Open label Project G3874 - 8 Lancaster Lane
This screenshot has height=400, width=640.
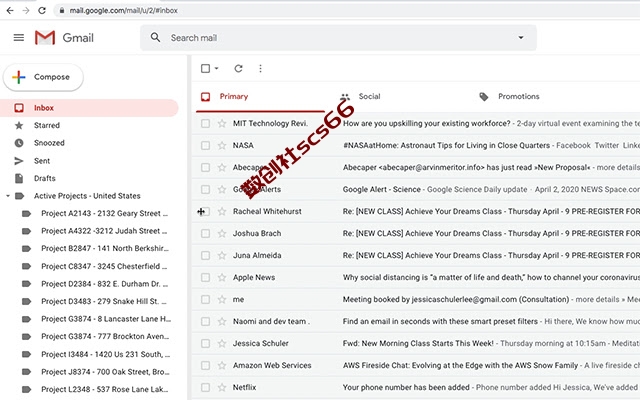pos(106,319)
